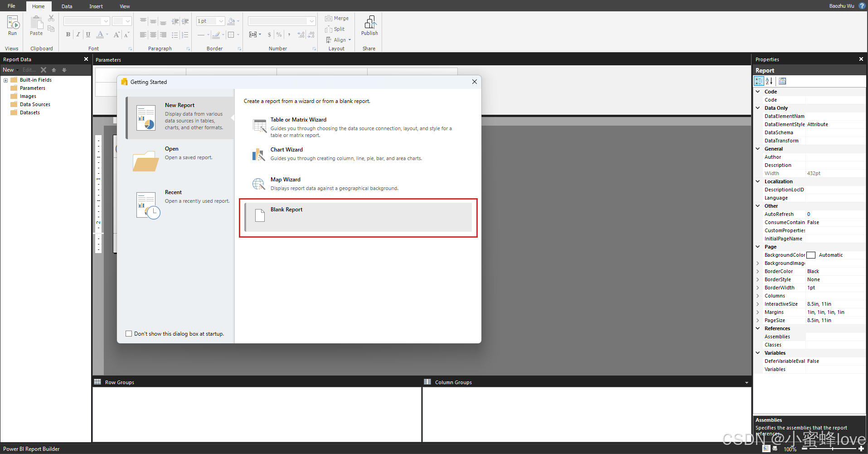Click the Grow Font icon
868x454 pixels.
[x=116, y=34]
